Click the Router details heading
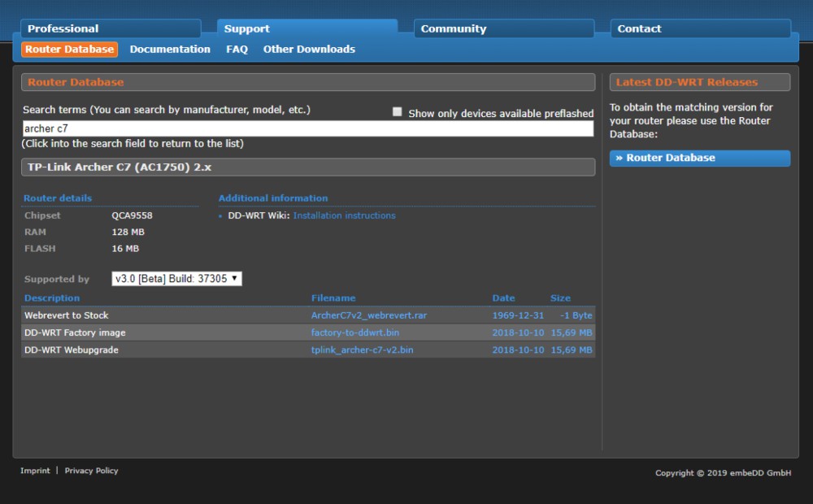The width and height of the screenshot is (813, 504). click(x=58, y=198)
